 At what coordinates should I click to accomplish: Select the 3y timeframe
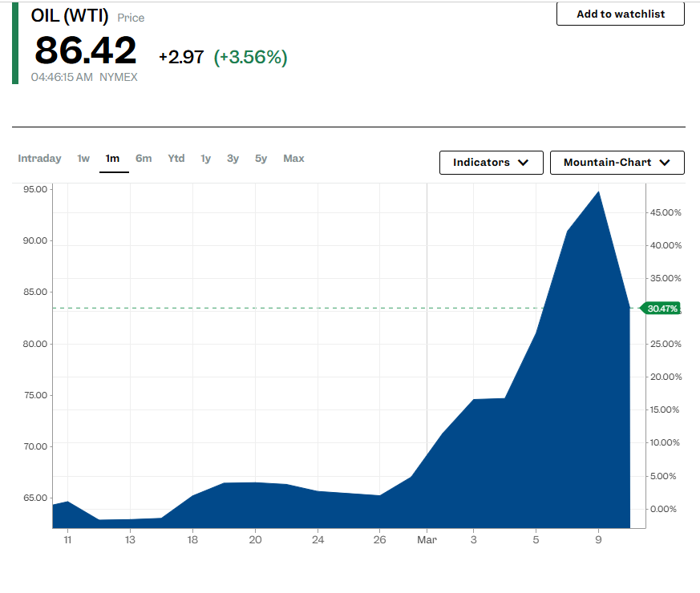[x=233, y=158]
